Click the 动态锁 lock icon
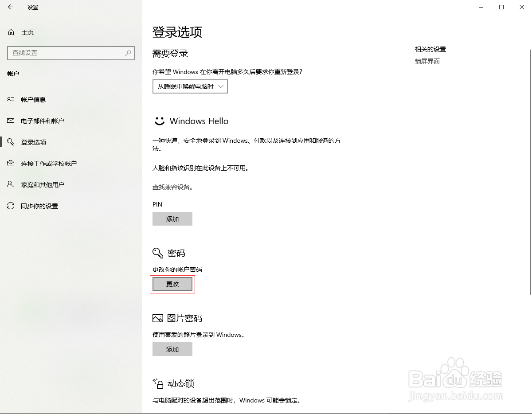 coord(157,383)
